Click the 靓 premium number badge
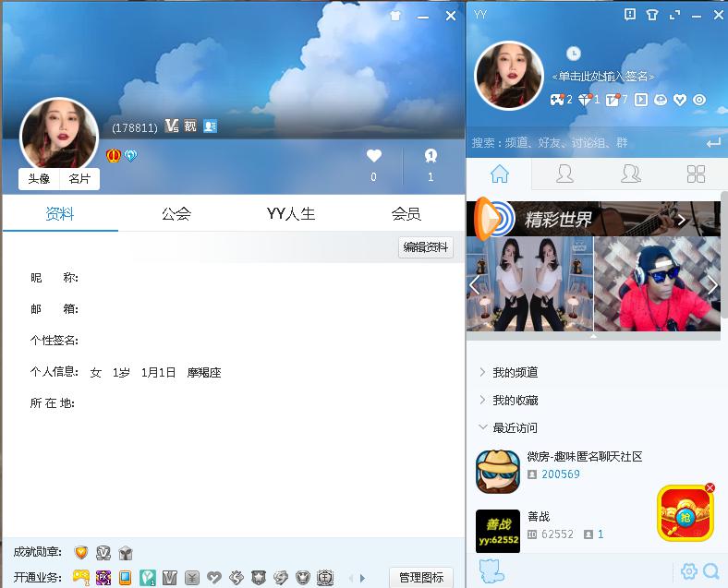Viewport: 728px width, 588px height. tap(190, 126)
